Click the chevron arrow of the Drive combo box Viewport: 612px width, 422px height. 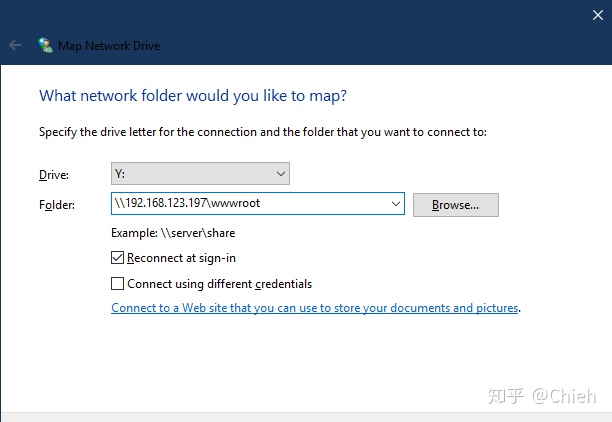coord(281,174)
